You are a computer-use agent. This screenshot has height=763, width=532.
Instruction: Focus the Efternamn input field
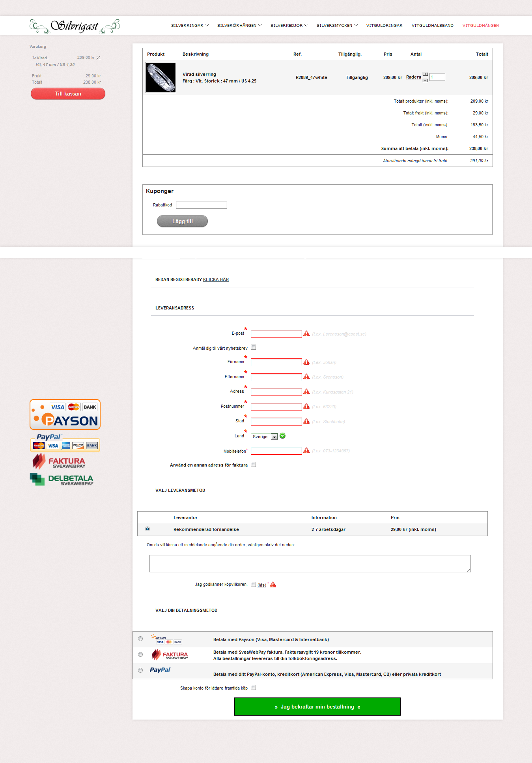pos(276,377)
